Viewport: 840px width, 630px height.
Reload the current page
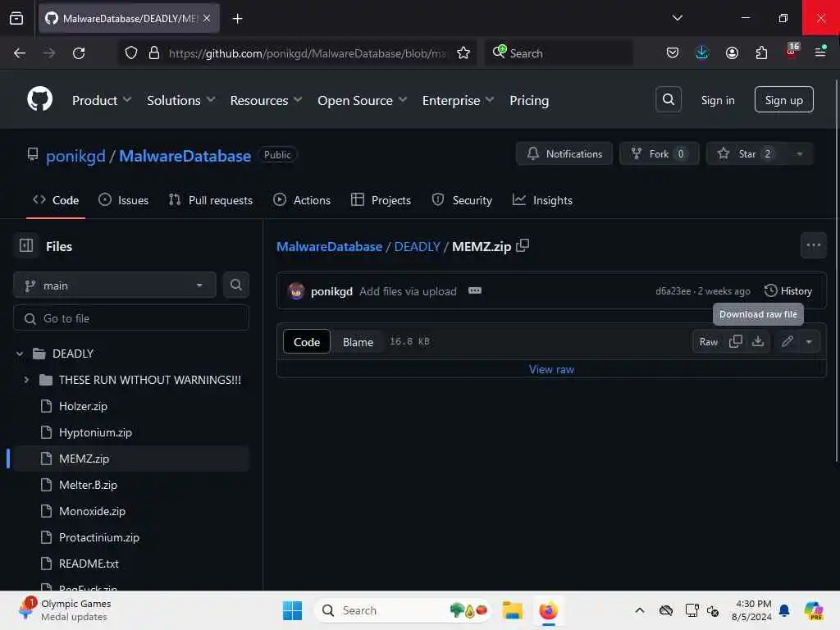point(79,53)
